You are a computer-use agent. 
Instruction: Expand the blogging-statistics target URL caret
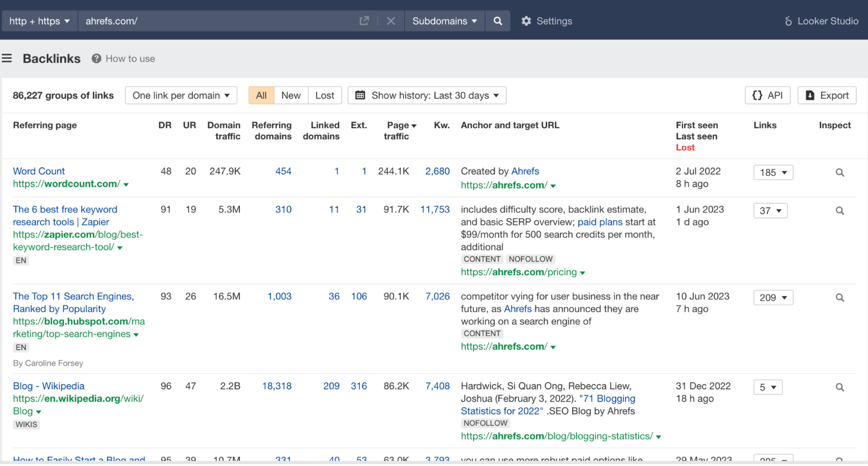point(658,437)
